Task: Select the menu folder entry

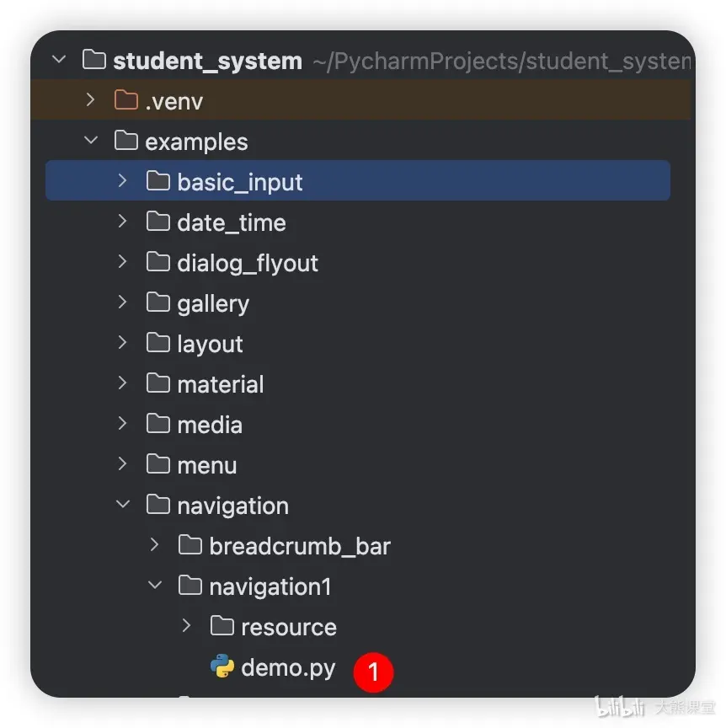Action: 357,464
